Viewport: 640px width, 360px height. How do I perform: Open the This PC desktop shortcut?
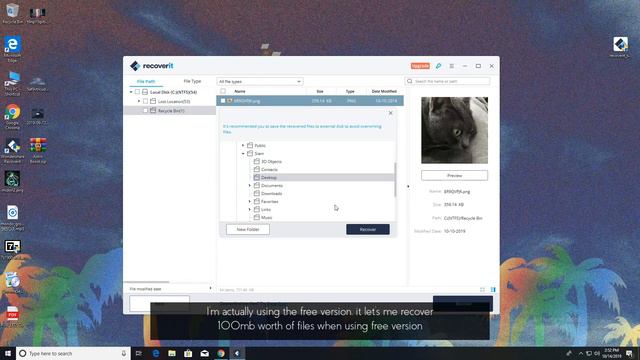(x=12, y=83)
